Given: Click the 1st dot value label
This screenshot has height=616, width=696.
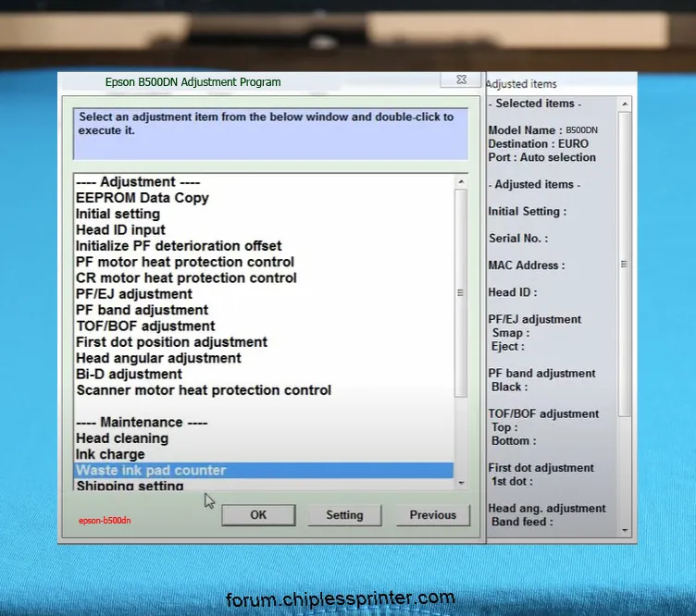Looking at the screenshot, I should (x=512, y=481).
